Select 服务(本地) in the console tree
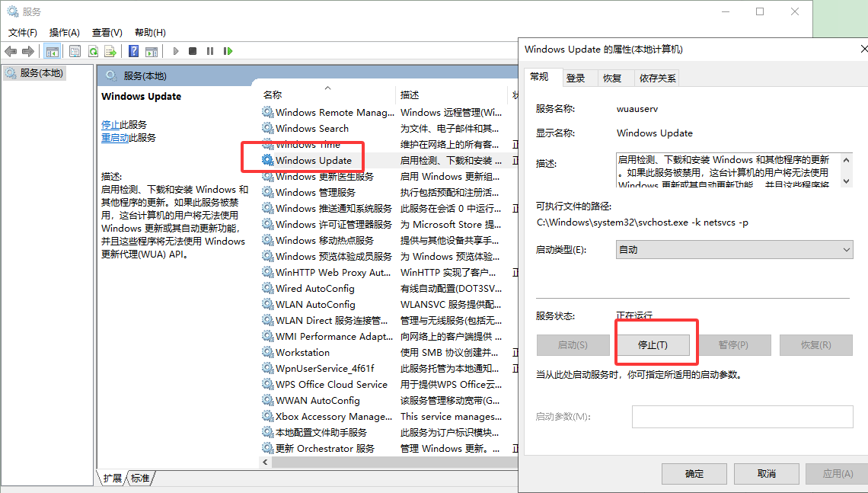 pos(35,73)
